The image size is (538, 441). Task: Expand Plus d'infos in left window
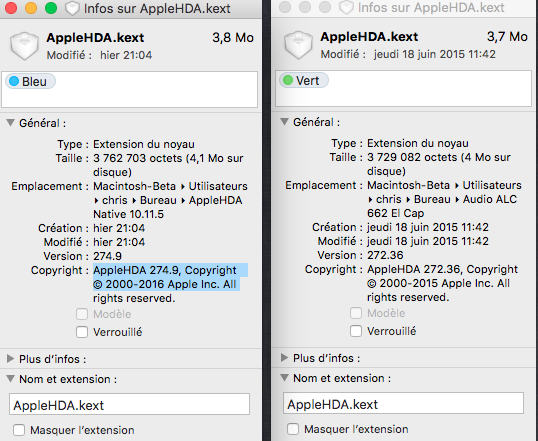click(11, 359)
